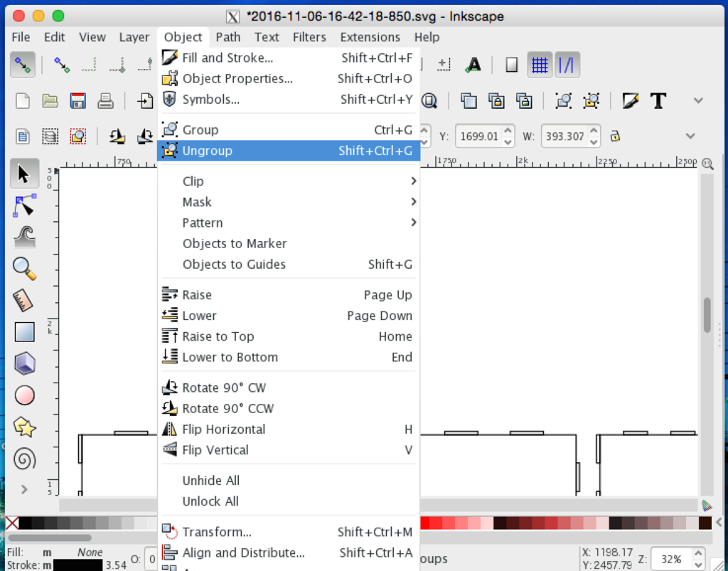Viewport: 728px width, 571px height.
Task: Open the Filters menu
Action: click(x=309, y=37)
